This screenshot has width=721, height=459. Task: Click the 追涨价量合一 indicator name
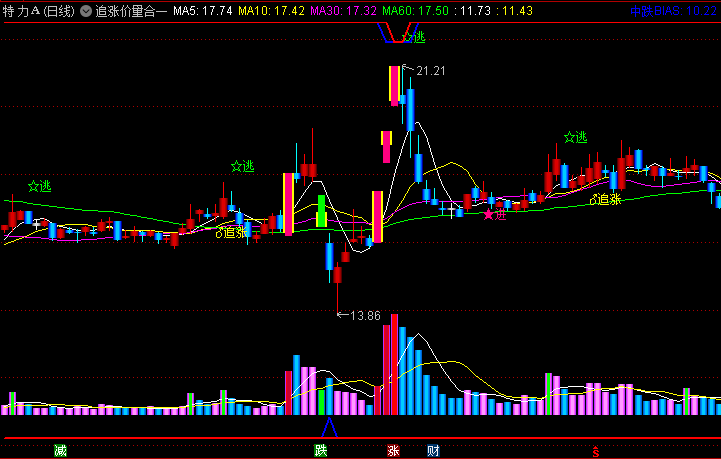[x=131, y=11]
